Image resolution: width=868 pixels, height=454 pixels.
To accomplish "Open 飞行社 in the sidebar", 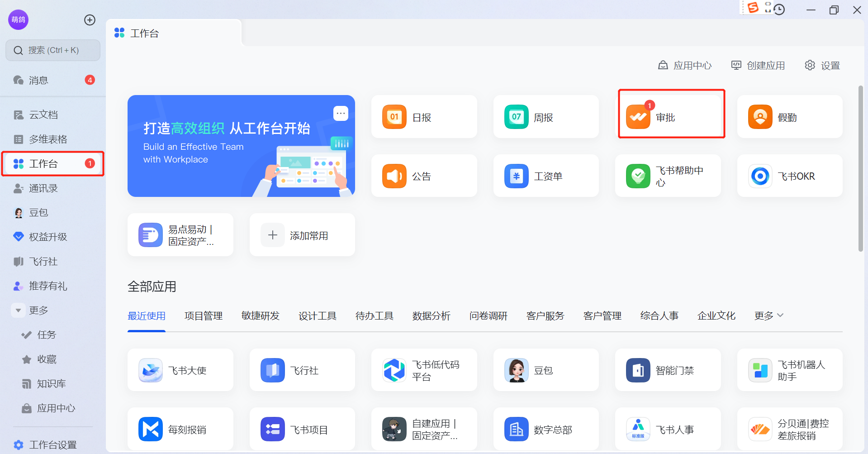I will (x=53, y=262).
